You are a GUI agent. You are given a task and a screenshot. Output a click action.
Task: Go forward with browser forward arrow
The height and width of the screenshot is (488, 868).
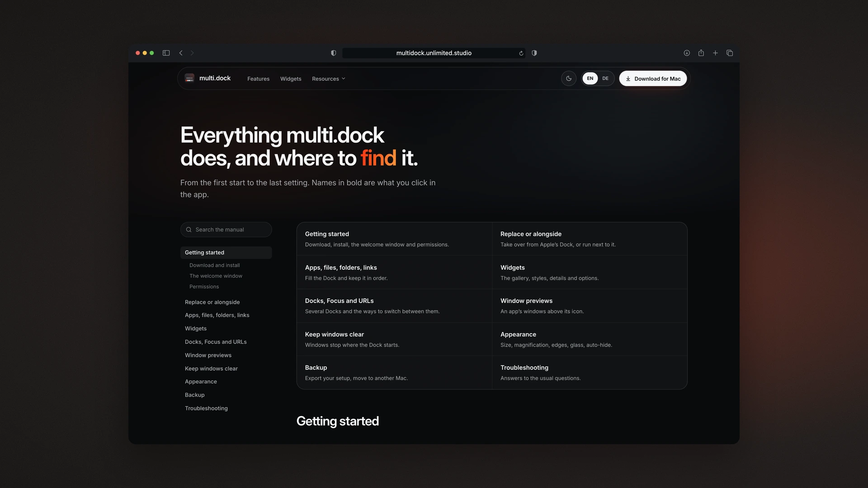coord(192,53)
